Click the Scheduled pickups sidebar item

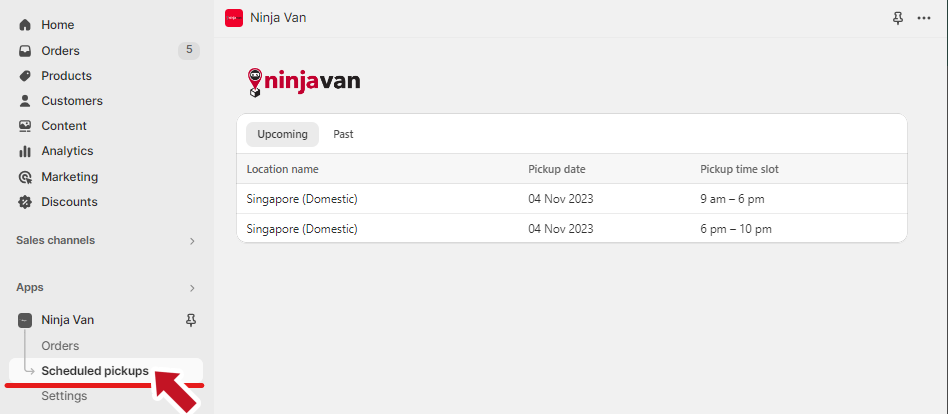95,371
